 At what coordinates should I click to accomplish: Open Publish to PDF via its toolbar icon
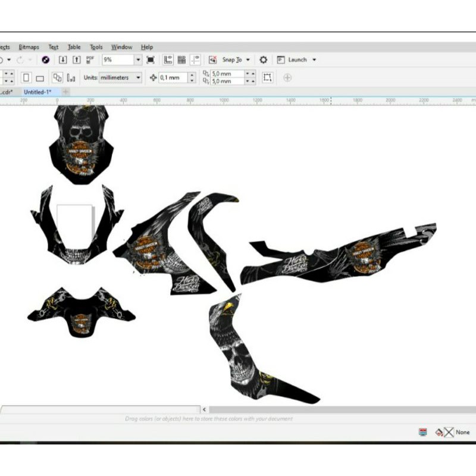pos(89,59)
